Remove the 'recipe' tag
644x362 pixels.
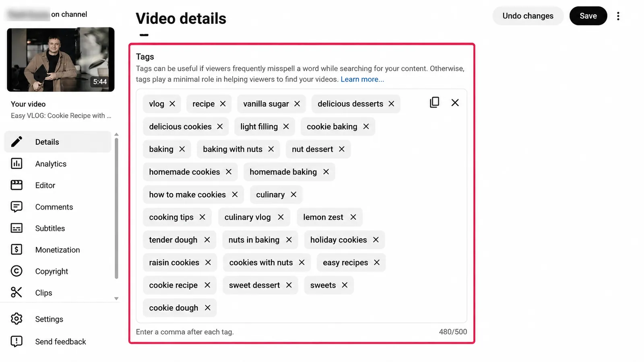[223, 104]
